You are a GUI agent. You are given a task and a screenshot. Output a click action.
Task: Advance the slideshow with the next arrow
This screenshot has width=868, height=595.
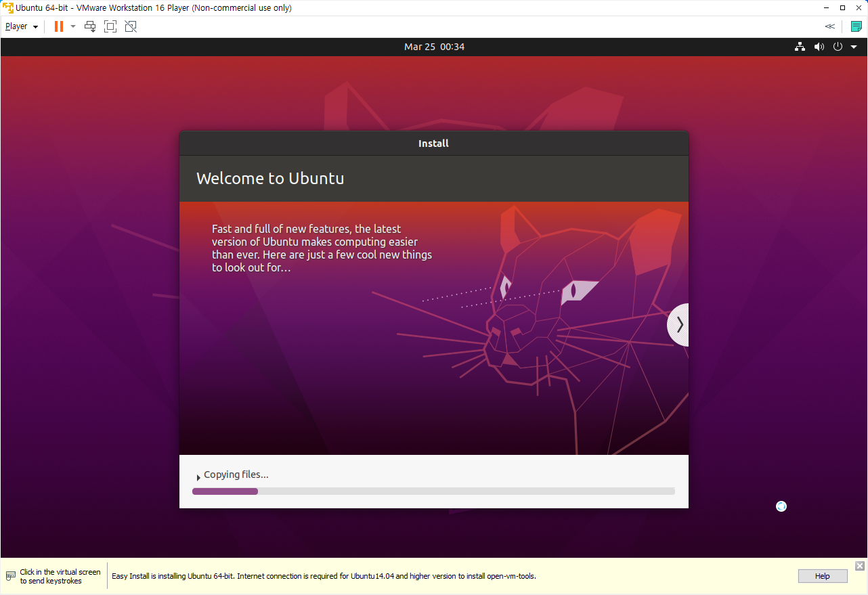click(678, 325)
